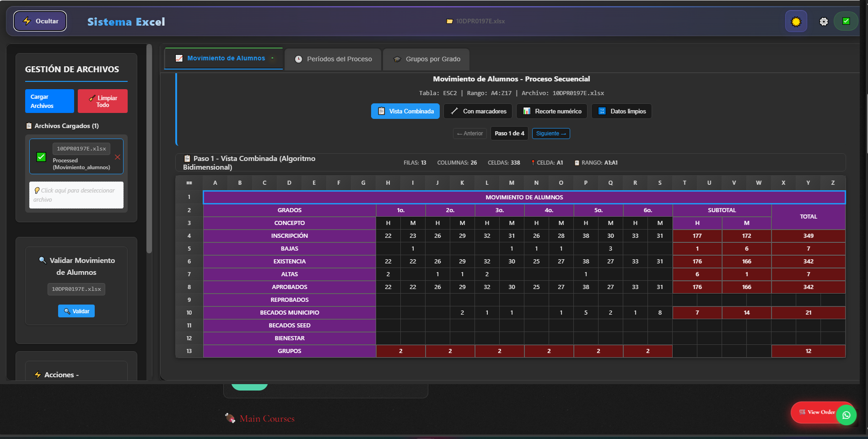Select cell A1 titled MOVIMIENTO DE ALUMNOS
Viewport: 868px width, 439px height.
coord(524,197)
